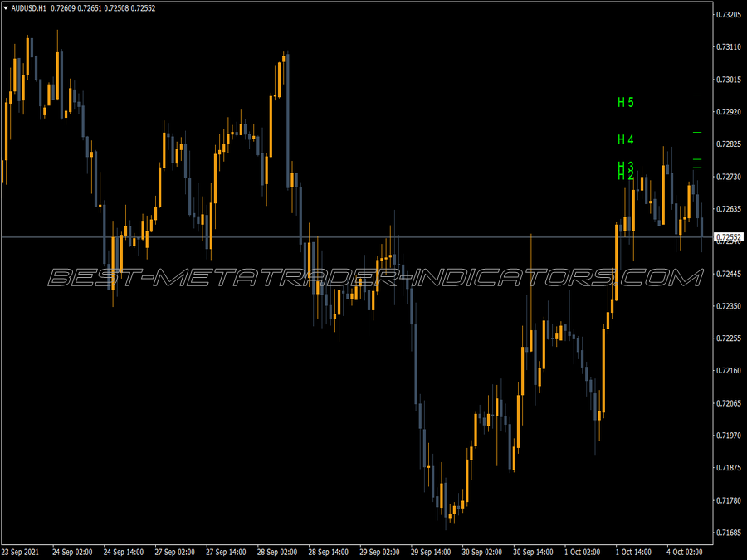Click price scale value 0.73205
Image resolution: width=747 pixels, height=560 pixels.
729,15
